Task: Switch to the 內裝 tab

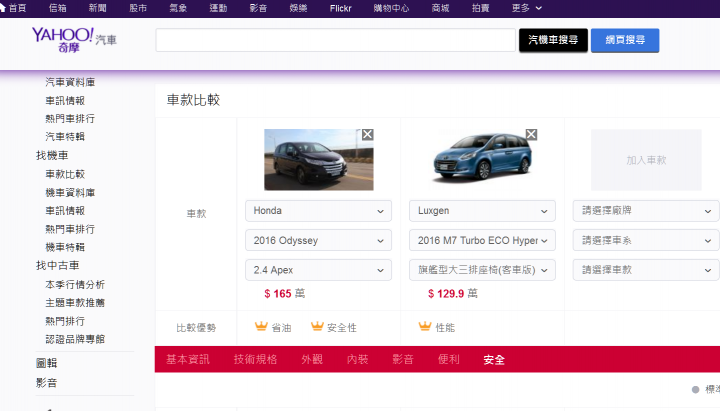Action: pos(358,360)
